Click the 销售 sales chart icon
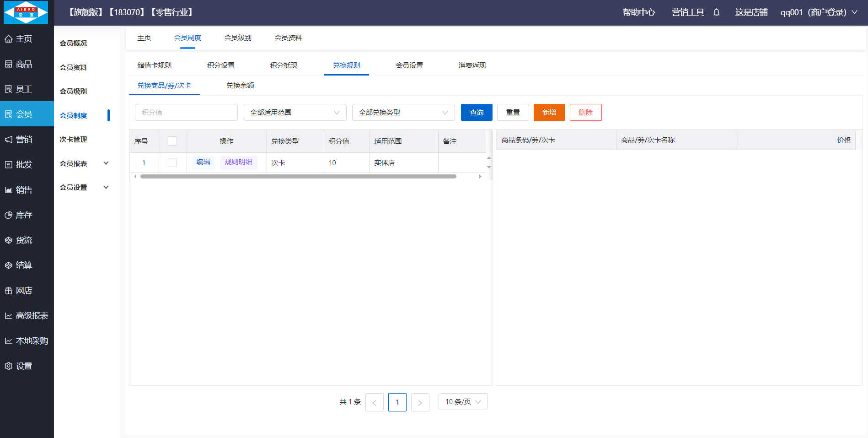 coord(9,190)
